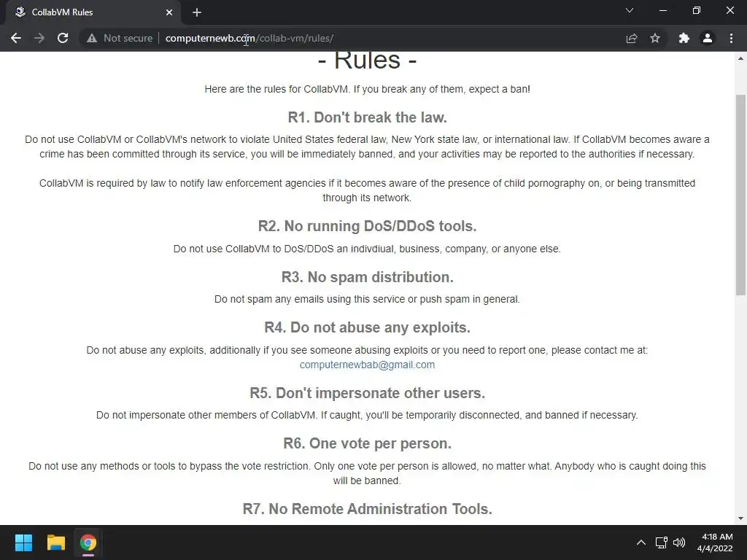Viewport: 747px width, 560px height.
Task: Share this page via the share icon
Action: click(x=632, y=38)
